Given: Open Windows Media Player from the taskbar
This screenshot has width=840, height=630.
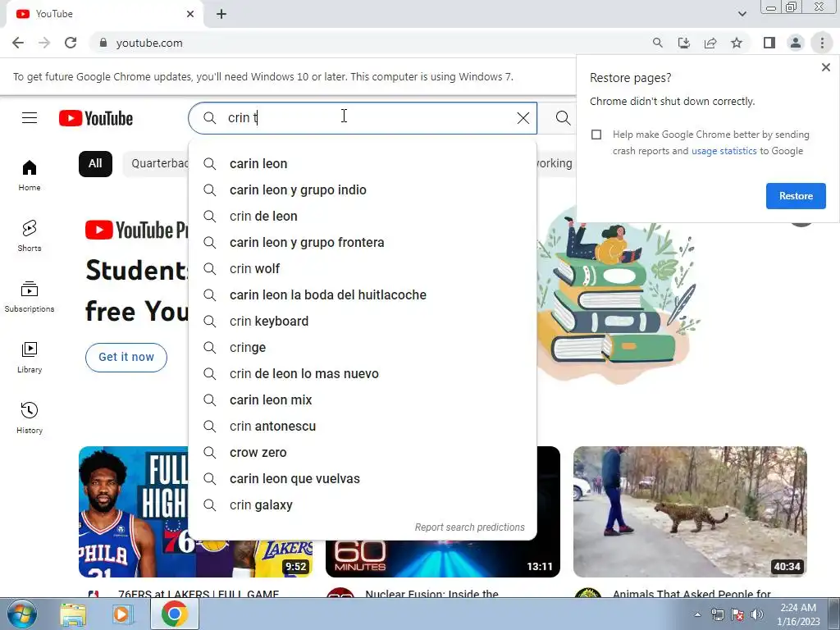Looking at the screenshot, I should click(121, 614).
